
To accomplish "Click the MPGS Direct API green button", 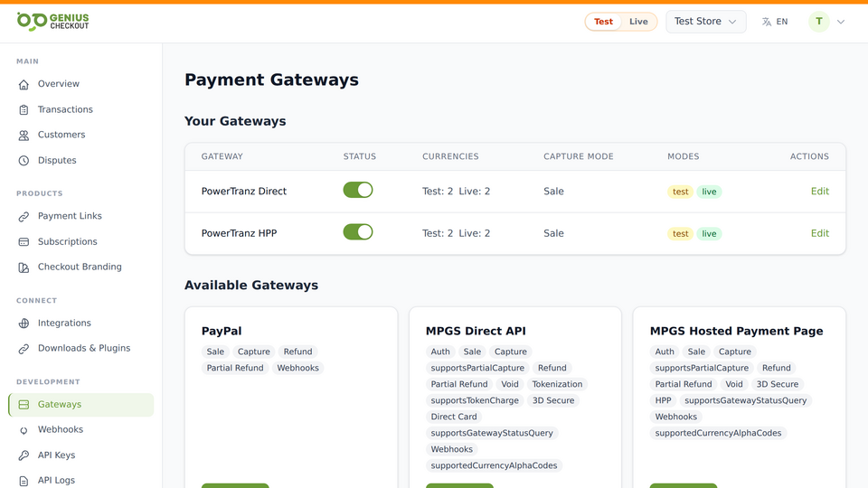I will coord(459,486).
